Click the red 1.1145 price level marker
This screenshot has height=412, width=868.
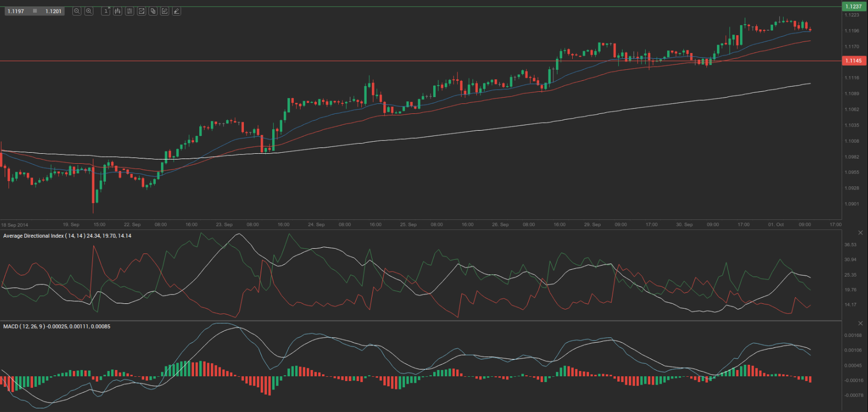point(853,61)
